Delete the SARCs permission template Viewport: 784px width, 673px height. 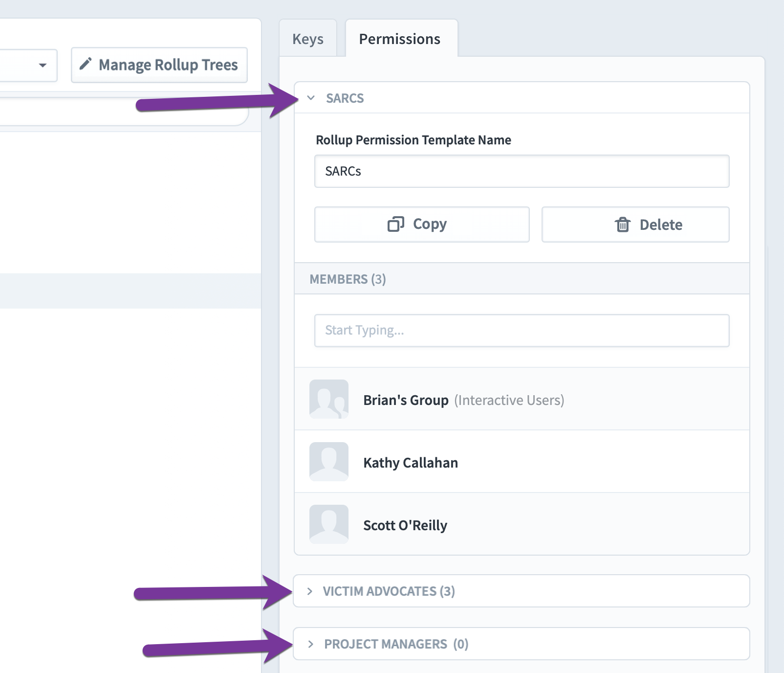[x=635, y=224]
